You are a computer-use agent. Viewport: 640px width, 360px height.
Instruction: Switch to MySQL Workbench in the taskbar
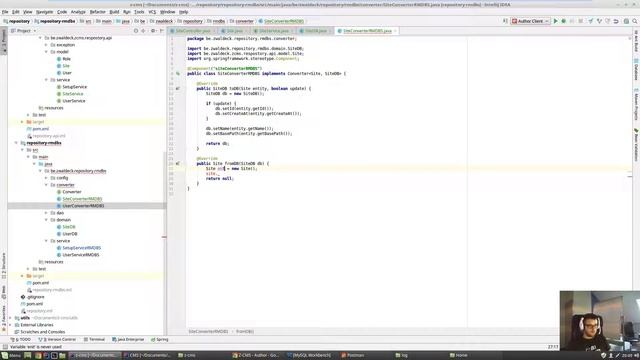coord(309,356)
